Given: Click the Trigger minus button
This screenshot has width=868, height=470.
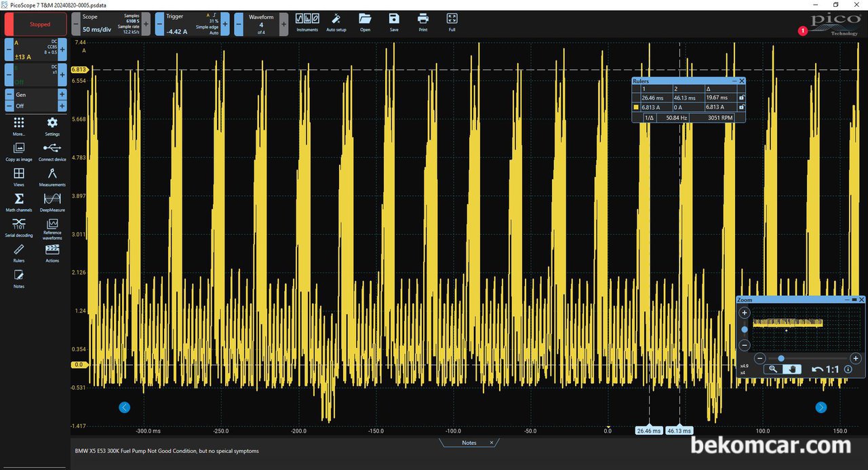Looking at the screenshot, I should tap(159, 24).
